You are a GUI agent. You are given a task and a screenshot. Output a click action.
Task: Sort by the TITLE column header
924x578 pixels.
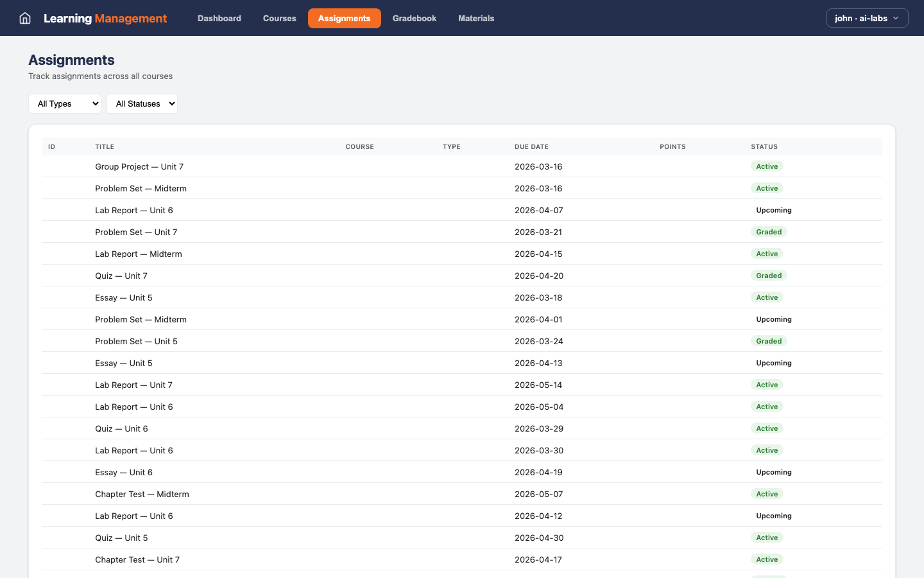click(x=105, y=146)
